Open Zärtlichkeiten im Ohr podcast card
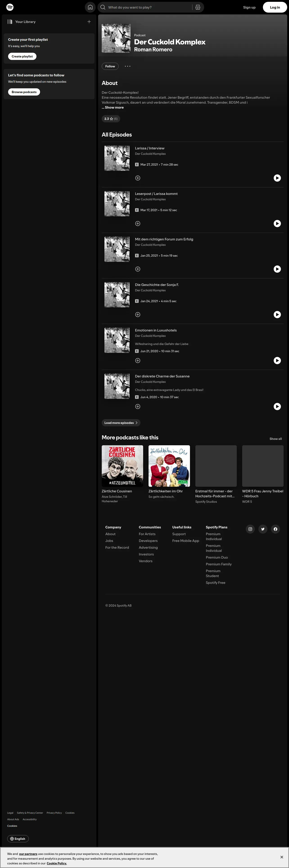The height and width of the screenshot is (868, 289). pos(169,472)
